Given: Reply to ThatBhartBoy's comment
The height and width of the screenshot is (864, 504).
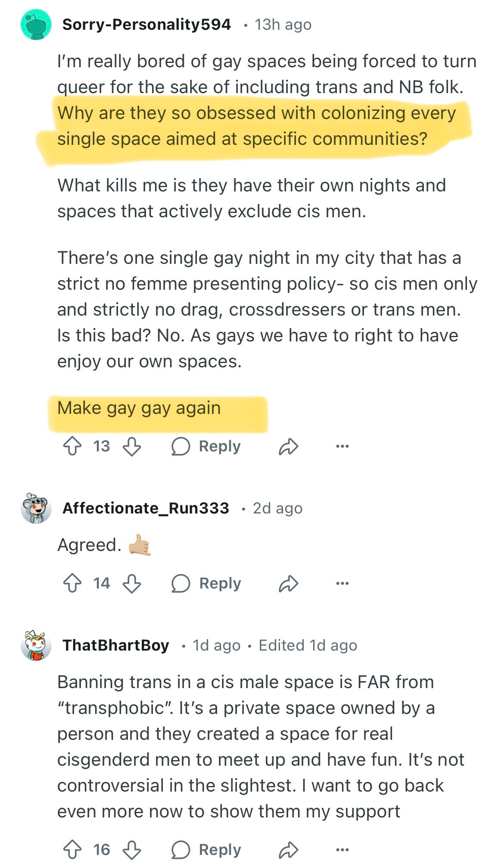Looking at the screenshot, I should 206,850.
